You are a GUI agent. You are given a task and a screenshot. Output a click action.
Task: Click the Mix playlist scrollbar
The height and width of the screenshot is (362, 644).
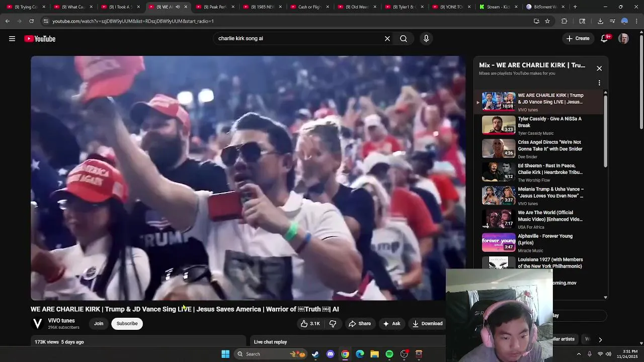(x=605, y=131)
